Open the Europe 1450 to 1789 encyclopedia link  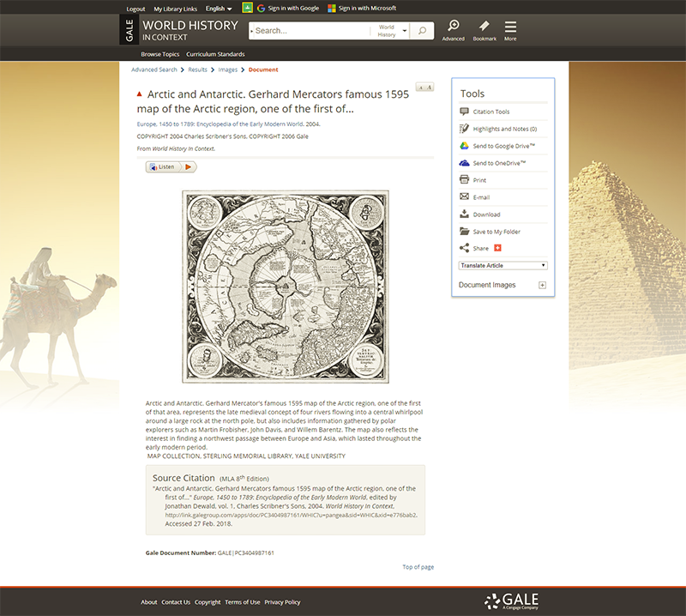tap(220, 124)
